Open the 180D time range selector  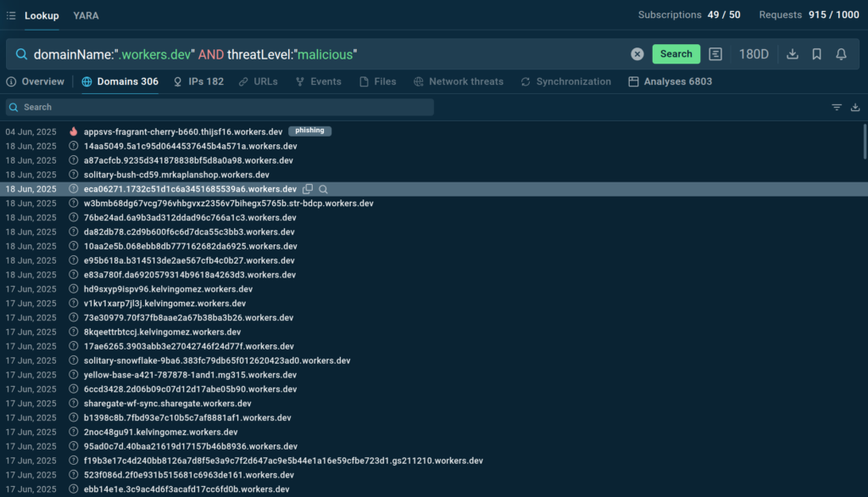(754, 54)
